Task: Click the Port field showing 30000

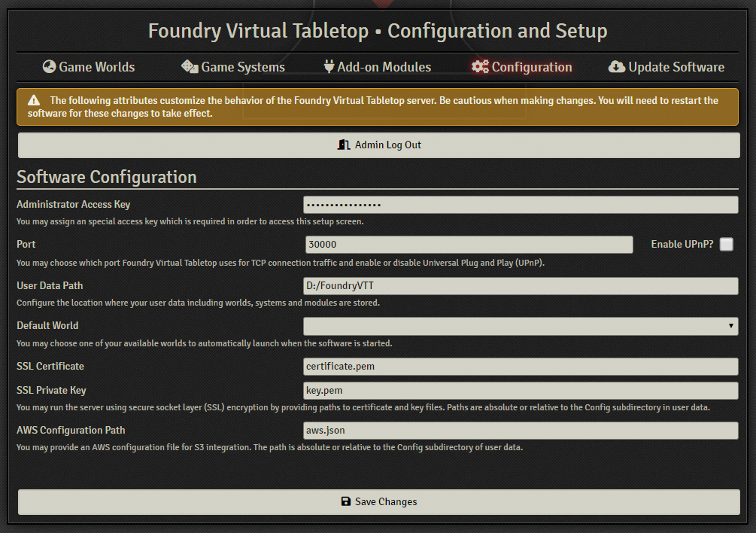Action: pos(469,245)
